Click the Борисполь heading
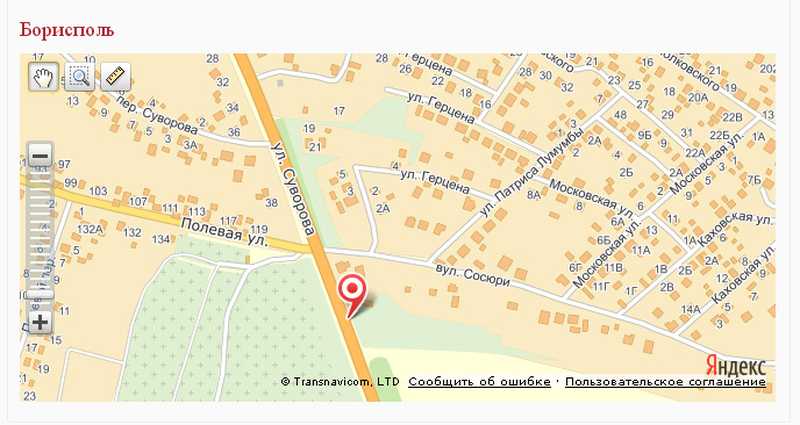This screenshot has height=425, width=800. click(67, 30)
